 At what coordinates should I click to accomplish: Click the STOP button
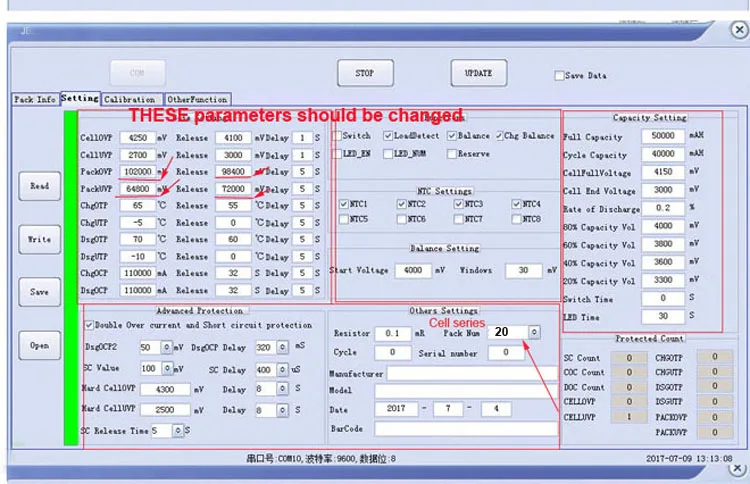tap(365, 73)
